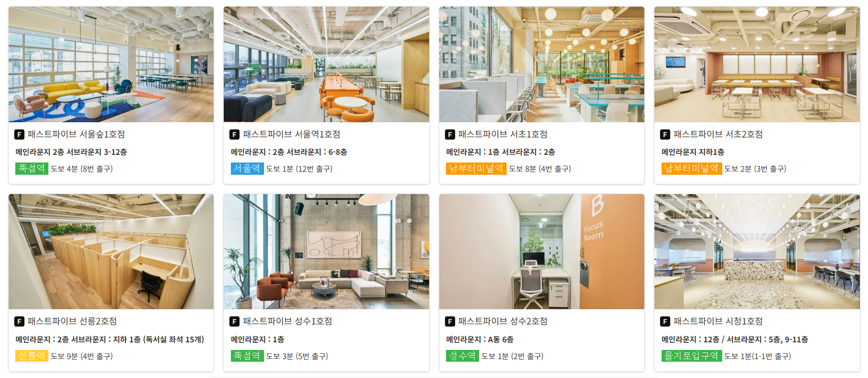
Task: Open the 패스트파이브 성수1호점 title link
Action: click(x=287, y=321)
